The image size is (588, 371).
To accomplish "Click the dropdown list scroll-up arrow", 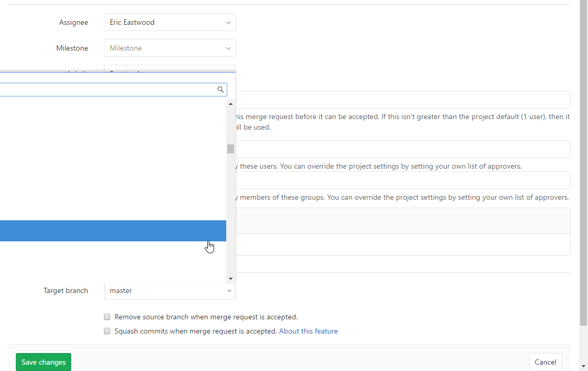I will 230,104.
